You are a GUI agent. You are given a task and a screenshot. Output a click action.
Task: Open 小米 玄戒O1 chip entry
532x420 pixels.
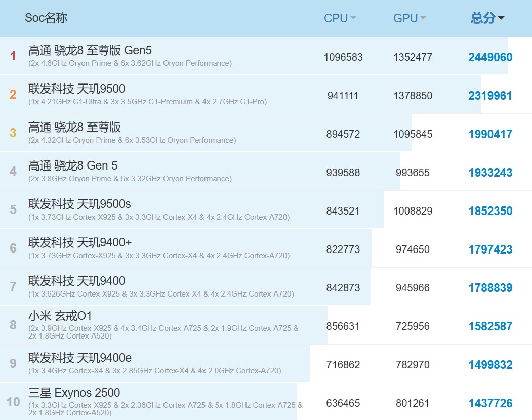point(60,316)
